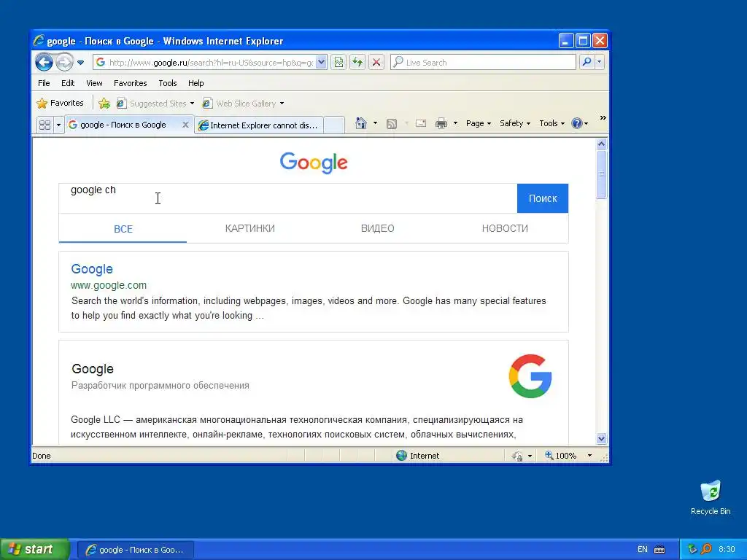
Task: Open the Favorites menu in menu bar
Action: 130,83
